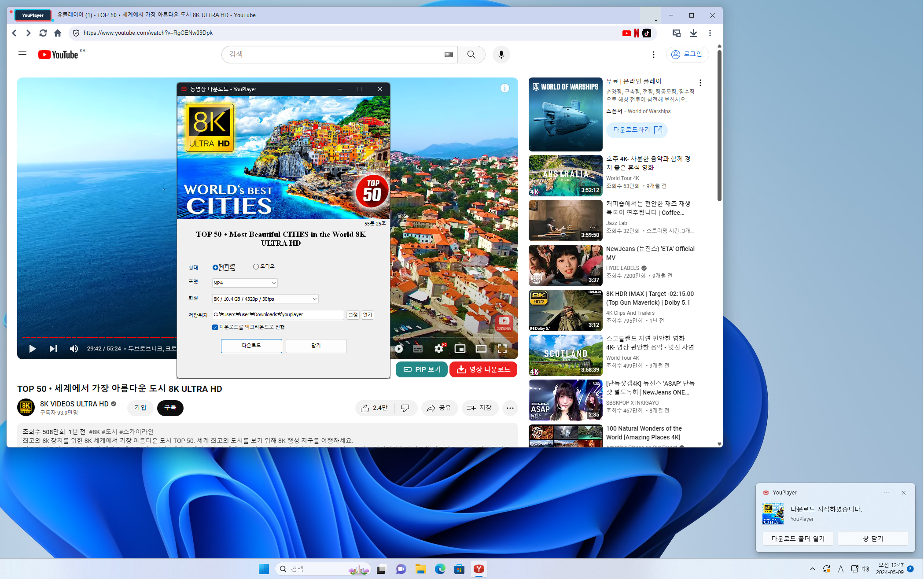
Task: Click the TikTok shortcut icon in address bar
Action: click(647, 33)
